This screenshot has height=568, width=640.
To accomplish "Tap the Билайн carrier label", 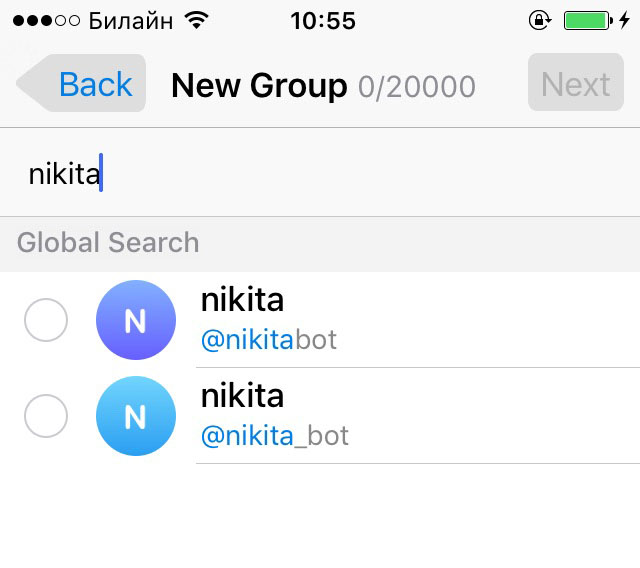I will (131, 21).
